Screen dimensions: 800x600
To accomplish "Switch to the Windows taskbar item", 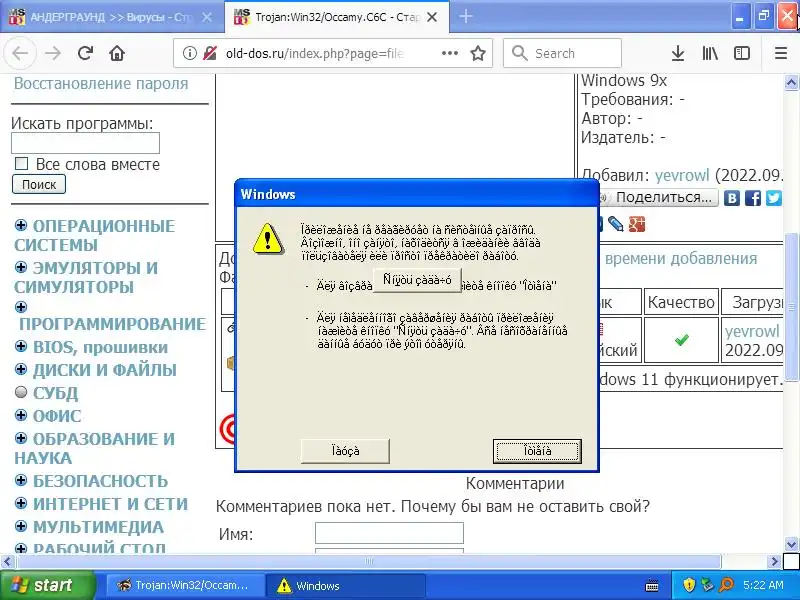I will pyautogui.click(x=347, y=586).
